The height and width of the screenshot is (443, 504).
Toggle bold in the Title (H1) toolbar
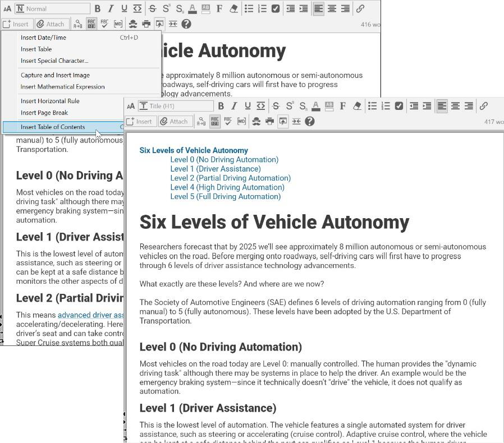point(221,106)
